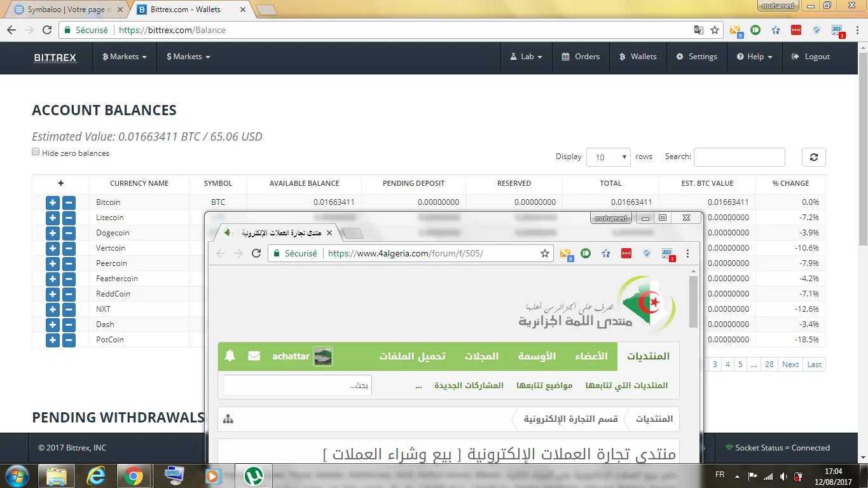This screenshot has height=488, width=868.
Task: Expand the Lab dropdown in navbar
Action: click(527, 57)
